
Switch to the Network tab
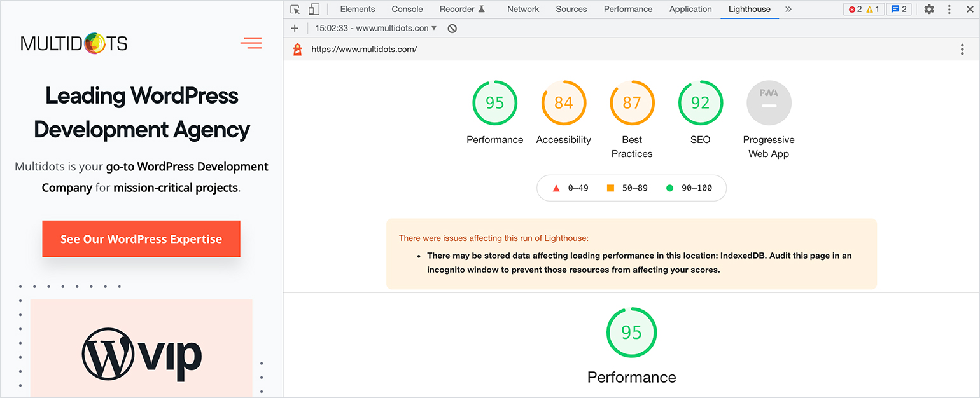(522, 10)
